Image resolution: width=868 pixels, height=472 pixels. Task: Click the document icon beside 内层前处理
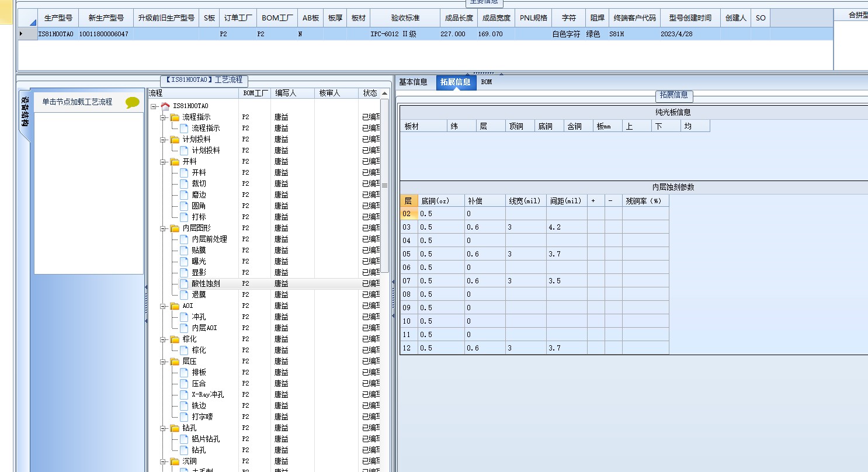point(184,239)
